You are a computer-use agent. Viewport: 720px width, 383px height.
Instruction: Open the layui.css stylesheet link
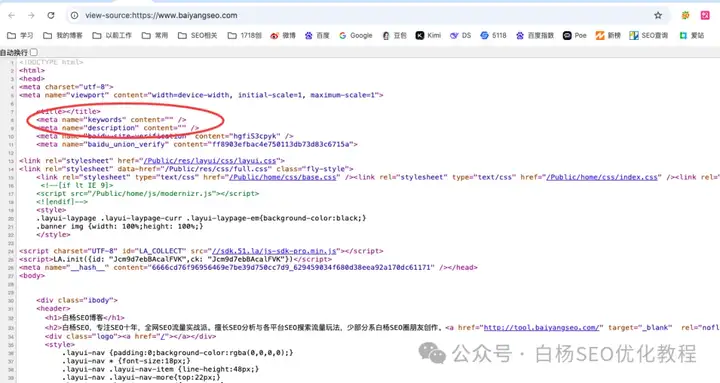pos(210,161)
